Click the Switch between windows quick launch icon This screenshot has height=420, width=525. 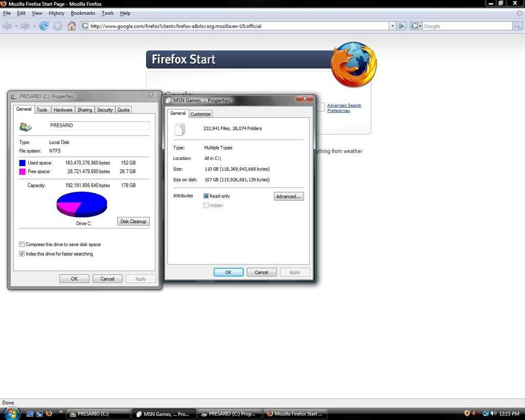[x=39, y=414]
